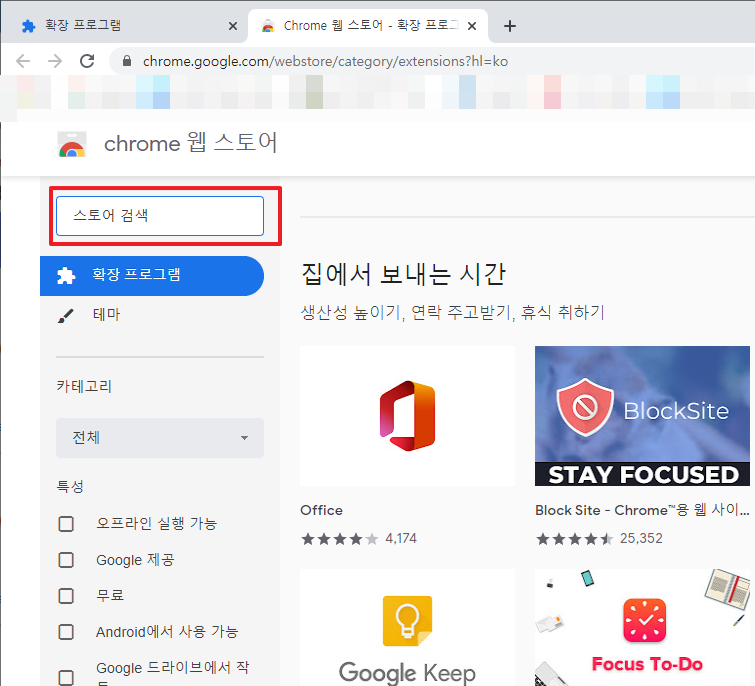
Task: Click the paintbrush theme icon
Action: [65, 316]
